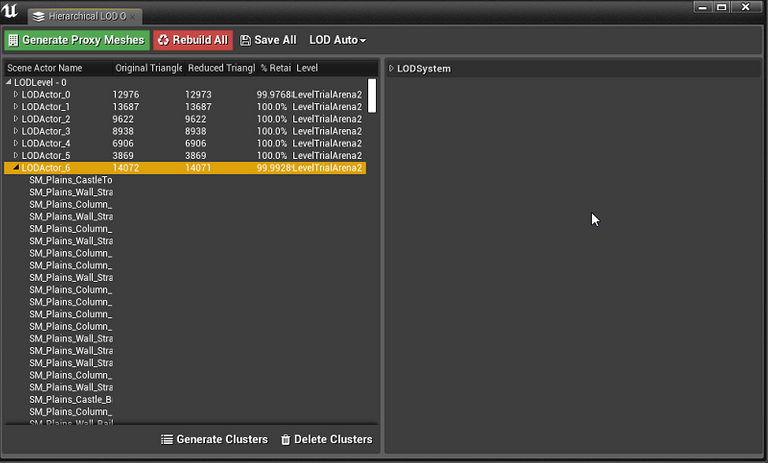Click the Generate Clusters list icon

(x=168, y=440)
